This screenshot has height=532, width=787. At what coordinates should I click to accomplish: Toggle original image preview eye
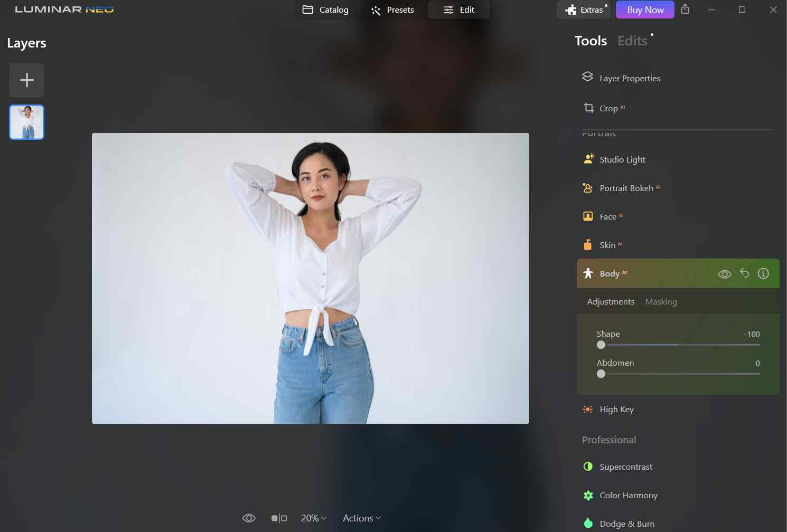[249, 518]
